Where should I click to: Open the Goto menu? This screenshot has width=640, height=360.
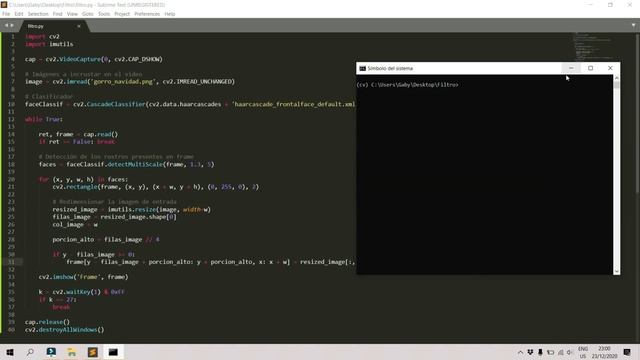[88, 14]
